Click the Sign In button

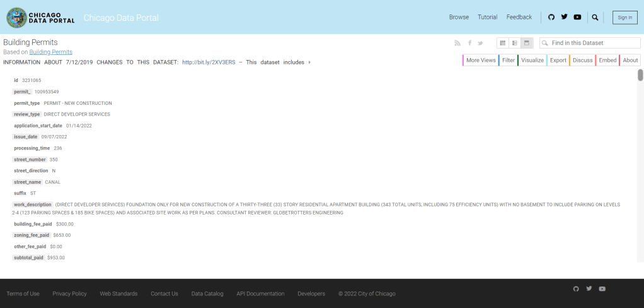coord(624,18)
